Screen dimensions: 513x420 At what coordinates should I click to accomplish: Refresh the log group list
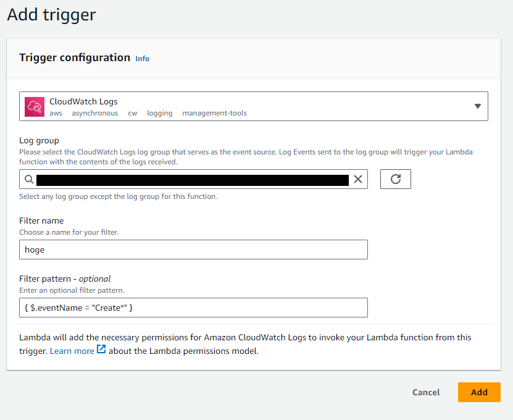tap(396, 179)
